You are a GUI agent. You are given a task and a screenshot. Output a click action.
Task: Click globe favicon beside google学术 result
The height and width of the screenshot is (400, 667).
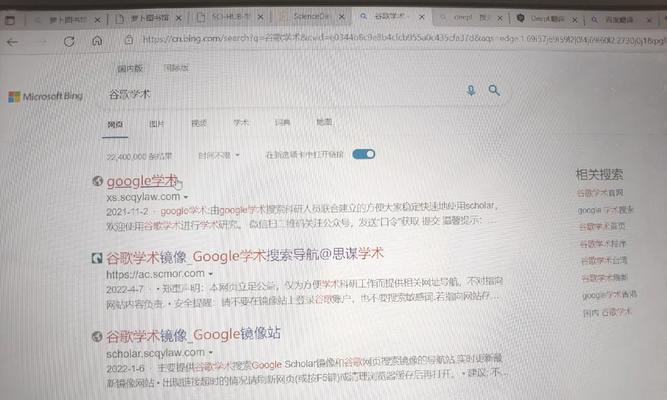97,181
